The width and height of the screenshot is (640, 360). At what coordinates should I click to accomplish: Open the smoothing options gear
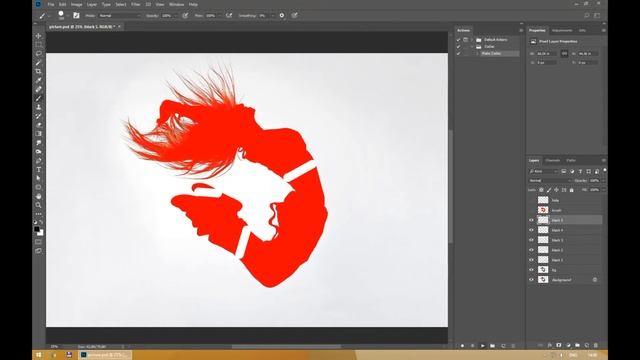(x=282, y=16)
